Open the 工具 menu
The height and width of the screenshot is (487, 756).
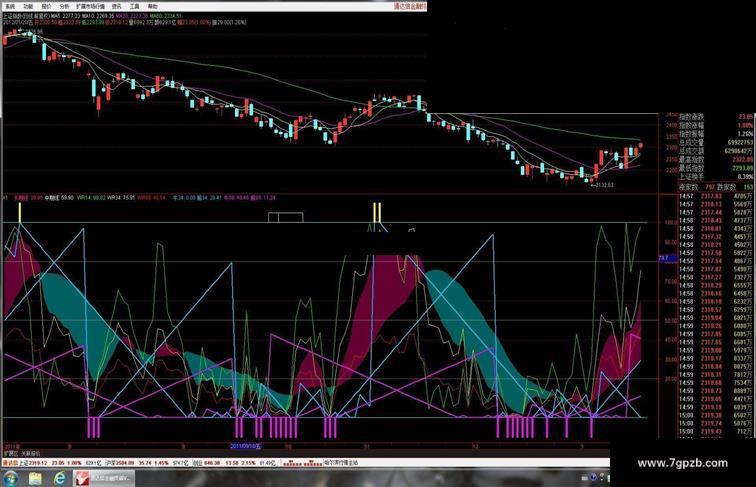point(135,7)
